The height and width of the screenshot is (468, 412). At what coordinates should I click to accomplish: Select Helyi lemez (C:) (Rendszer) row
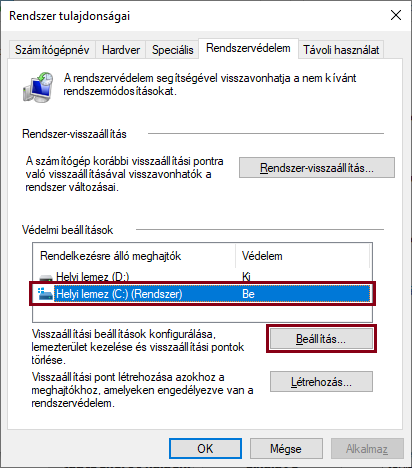tap(202, 294)
